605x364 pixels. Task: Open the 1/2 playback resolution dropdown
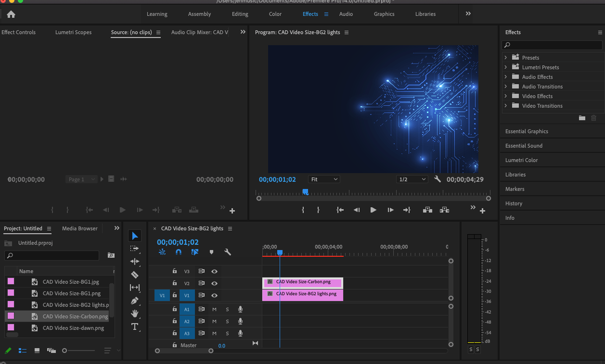coord(412,179)
